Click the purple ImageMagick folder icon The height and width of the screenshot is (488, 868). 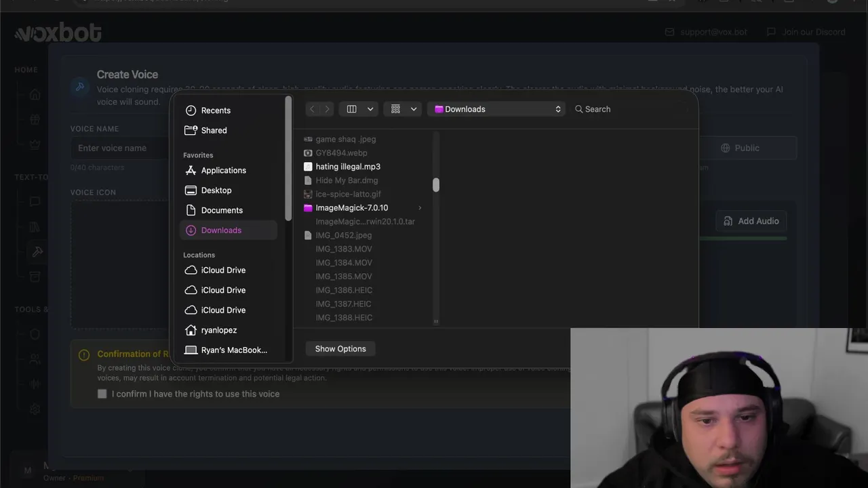click(x=308, y=208)
